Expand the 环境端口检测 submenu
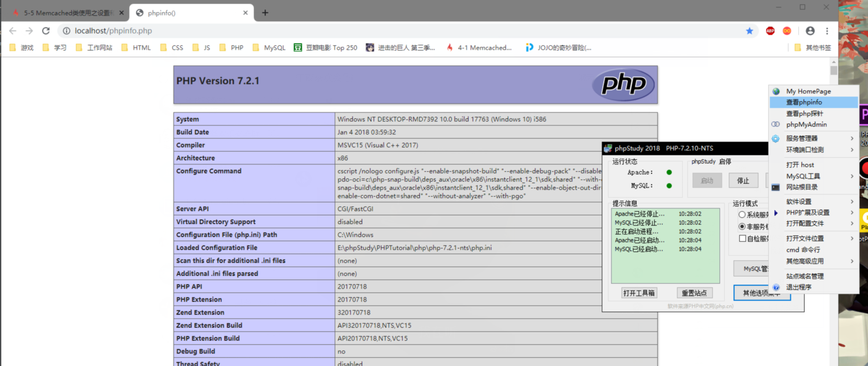Image resolution: width=868 pixels, height=366 pixels. [x=813, y=149]
